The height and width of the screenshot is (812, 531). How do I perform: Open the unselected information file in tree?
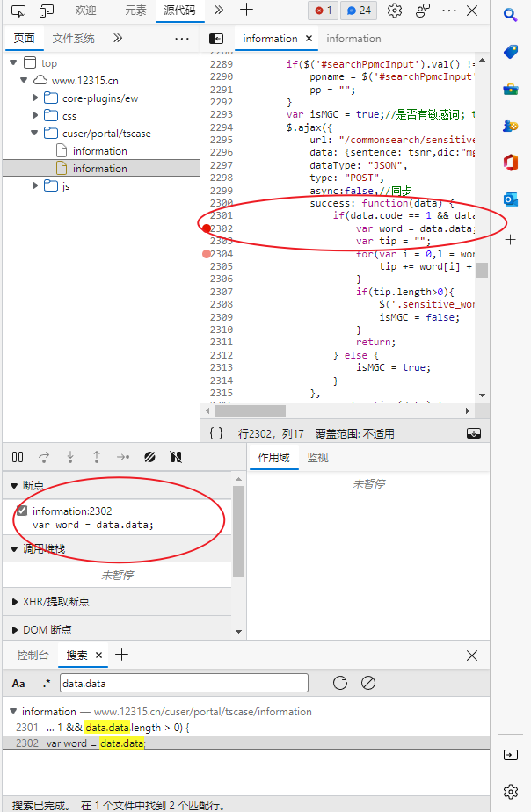(x=100, y=150)
